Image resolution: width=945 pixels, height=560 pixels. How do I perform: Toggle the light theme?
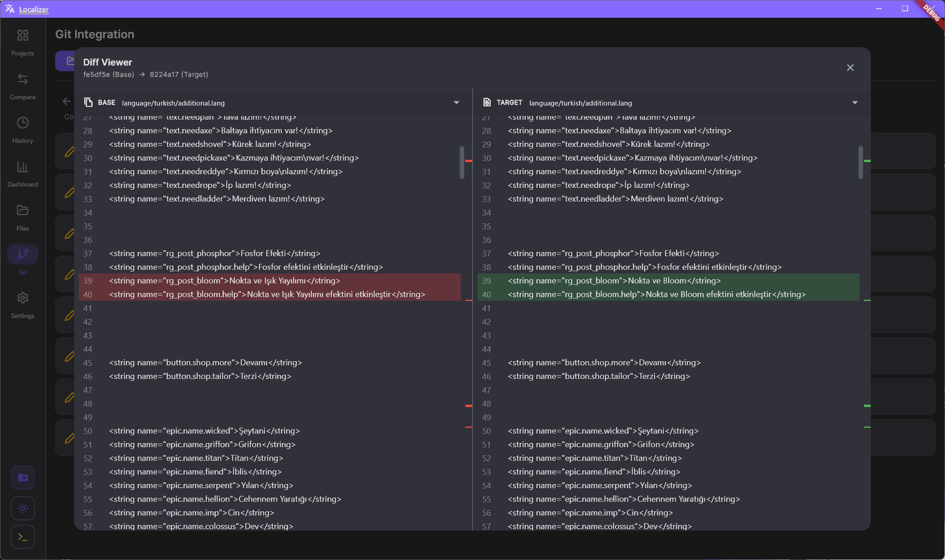pos(22,508)
